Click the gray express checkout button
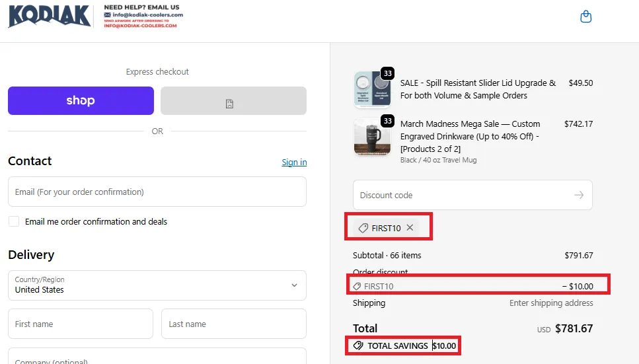 coord(233,101)
